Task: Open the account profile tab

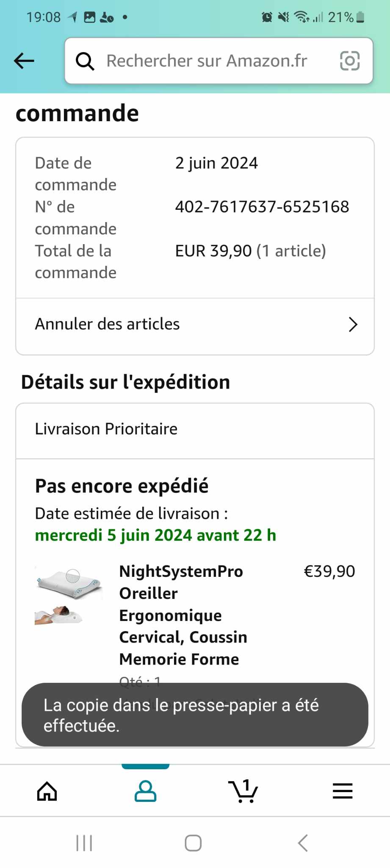Action: [x=145, y=791]
